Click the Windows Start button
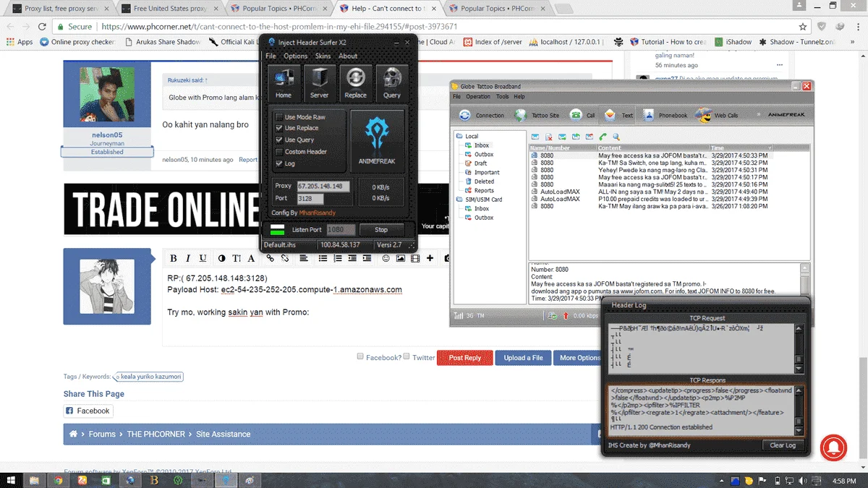This screenshot has width=868, height=488. pyautogui.click(x=10, y=479)
